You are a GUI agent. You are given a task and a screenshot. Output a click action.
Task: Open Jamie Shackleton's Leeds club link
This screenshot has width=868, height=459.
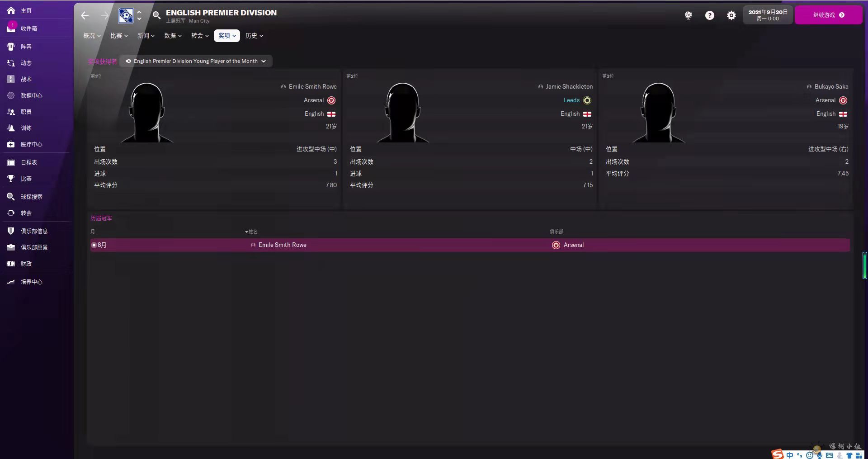(571, 100)
